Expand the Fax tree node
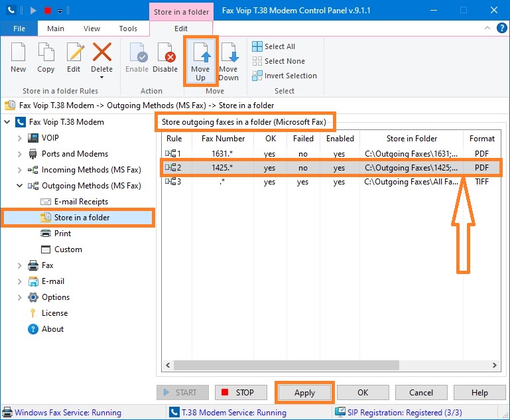This screenshot has height=420, width=510. point(19,265)
